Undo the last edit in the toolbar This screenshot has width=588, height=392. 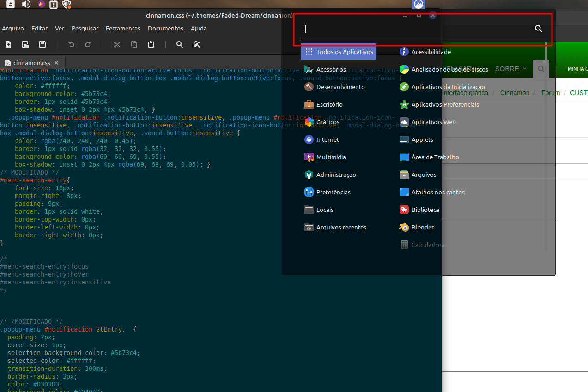coord(71,45)
